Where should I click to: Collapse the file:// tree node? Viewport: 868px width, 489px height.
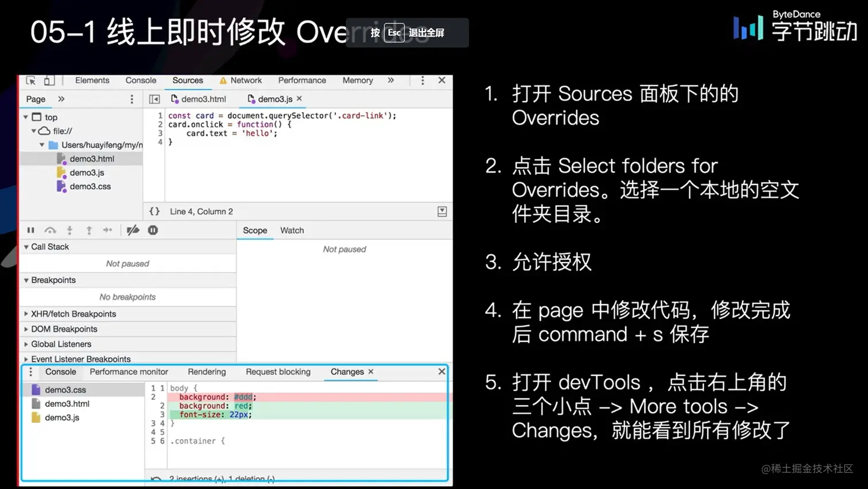point(34,131)
